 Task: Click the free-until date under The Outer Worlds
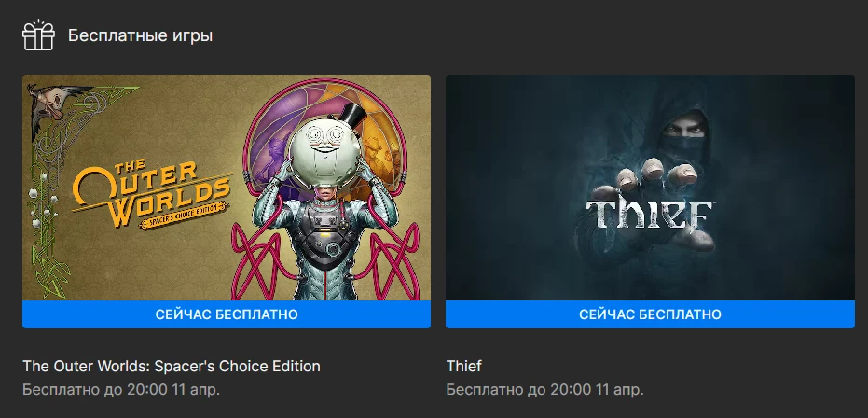121,389
